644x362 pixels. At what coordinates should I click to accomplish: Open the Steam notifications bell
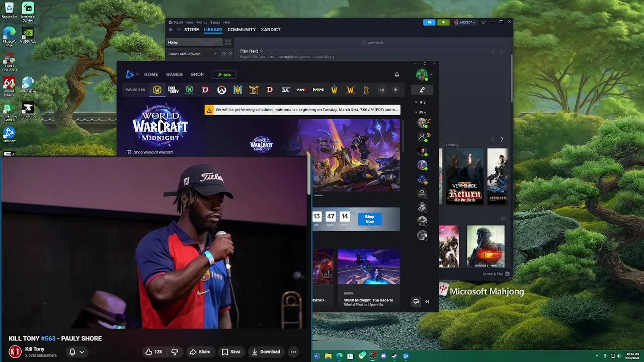tap(443, 22)
